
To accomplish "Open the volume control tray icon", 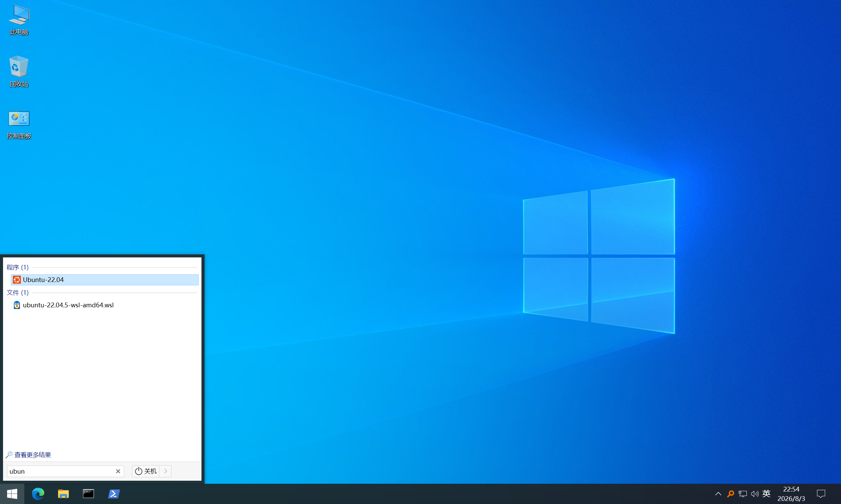I will coord(755,494).
